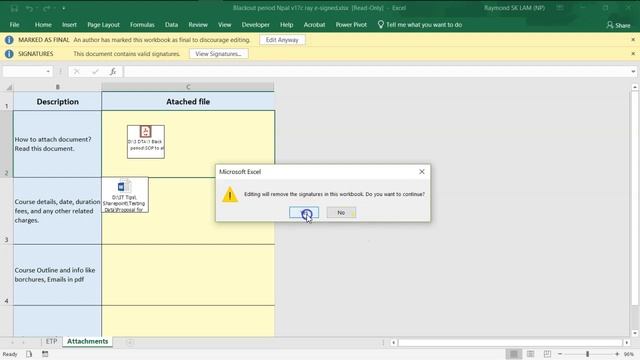Open the Help tab

287,24
